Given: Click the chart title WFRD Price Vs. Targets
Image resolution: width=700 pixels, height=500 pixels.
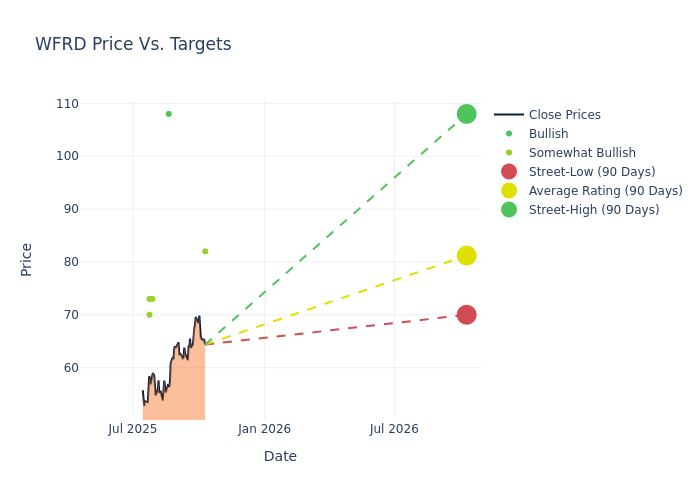Looking at the screenshot, I should point(133,45).
